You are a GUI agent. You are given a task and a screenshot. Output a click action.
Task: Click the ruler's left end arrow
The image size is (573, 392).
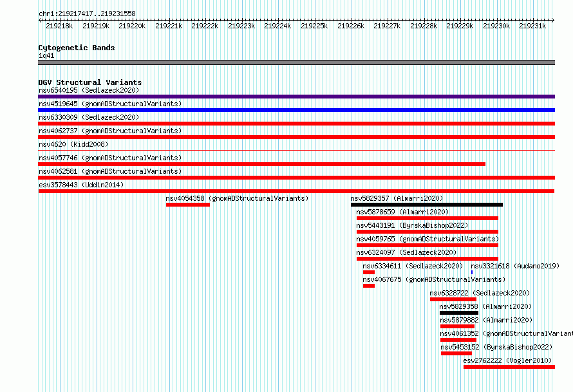pyautogui.click(x=40, y=20)
